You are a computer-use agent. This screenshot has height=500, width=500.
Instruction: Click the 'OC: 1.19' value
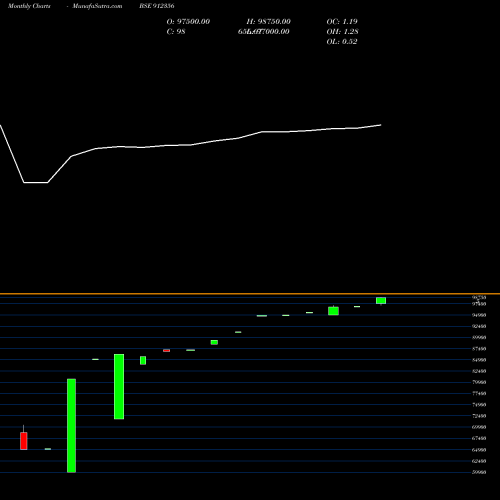tap(342, 21)
